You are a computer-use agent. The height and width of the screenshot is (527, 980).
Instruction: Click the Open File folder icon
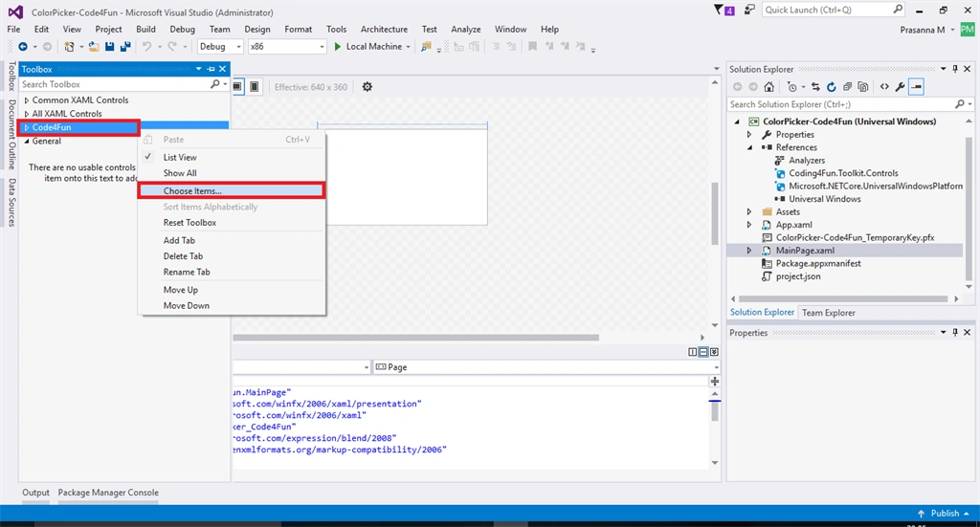94,46
